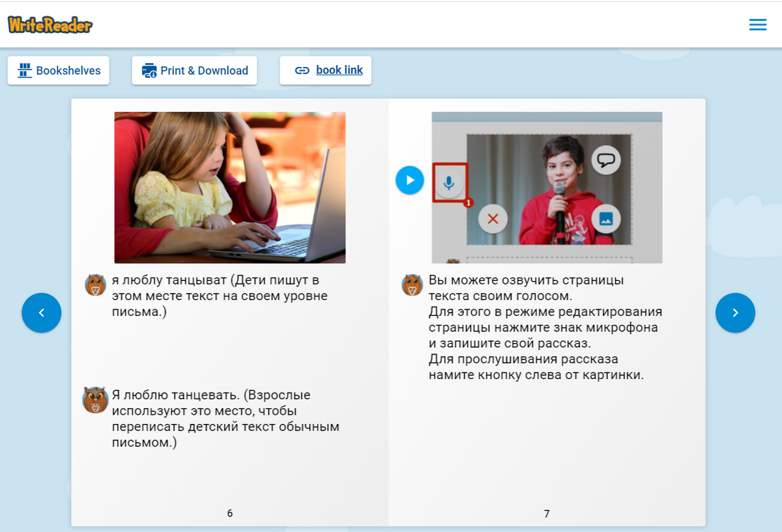
Task: Select the bookshelf grid icon beside Bookshelves
Action: point(23,70)
